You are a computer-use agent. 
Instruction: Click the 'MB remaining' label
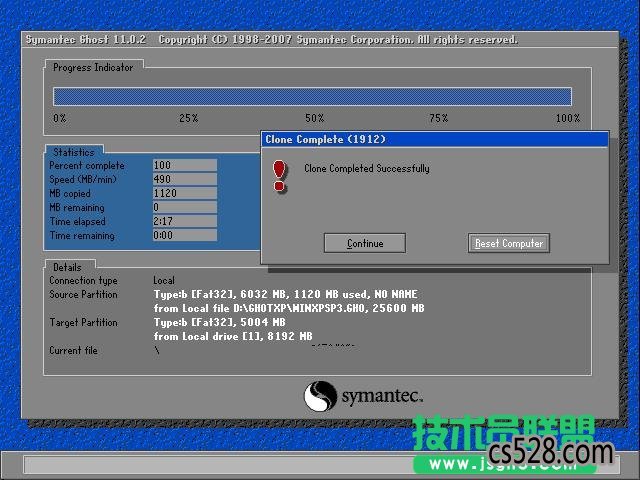click(77, 208)
